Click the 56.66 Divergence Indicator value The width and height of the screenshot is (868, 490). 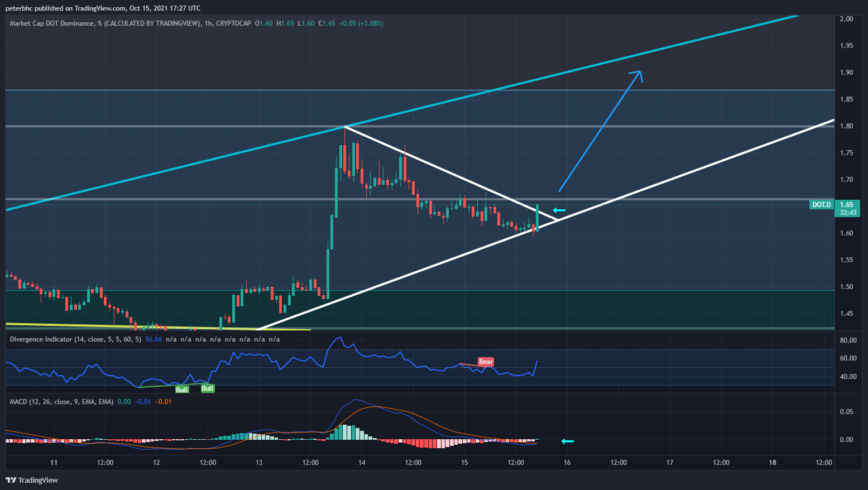pyautogui.click(x=154, y=339)
